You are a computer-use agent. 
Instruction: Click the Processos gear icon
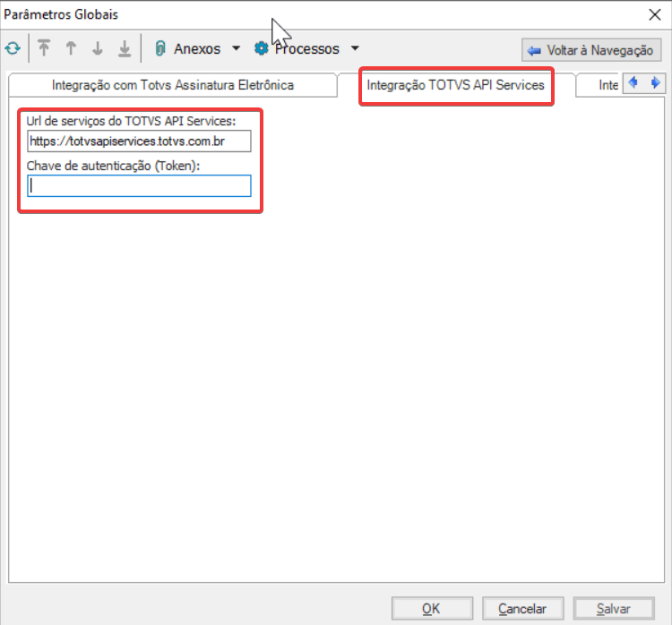point(262,48)
